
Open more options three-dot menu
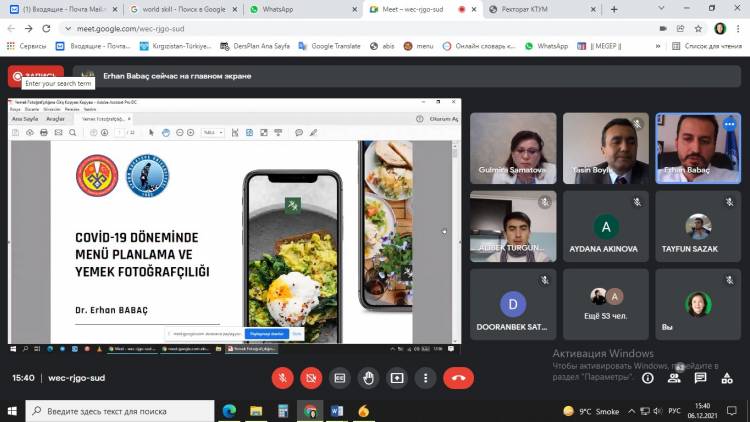click(426, 378)
